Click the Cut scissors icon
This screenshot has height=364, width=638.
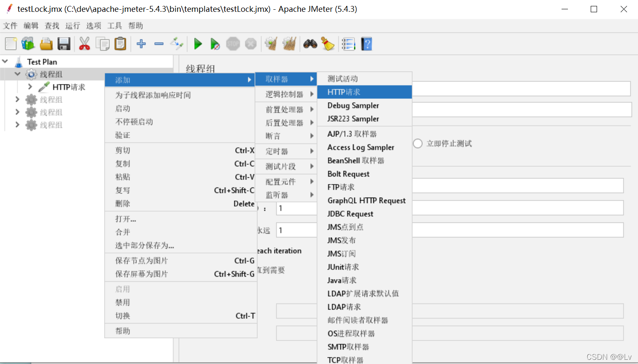click(x=84, y=44)
